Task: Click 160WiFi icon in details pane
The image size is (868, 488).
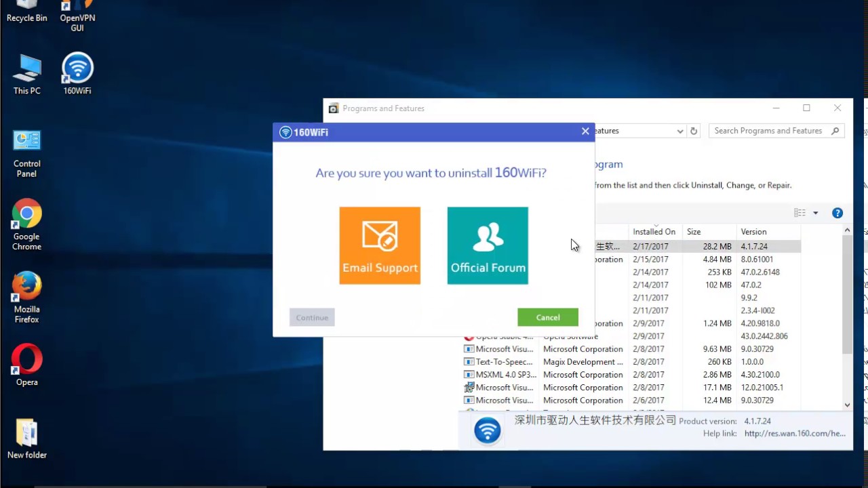Action: 487,430
